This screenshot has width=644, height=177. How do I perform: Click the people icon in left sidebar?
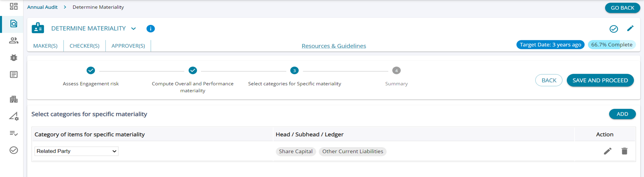(14, 41)
